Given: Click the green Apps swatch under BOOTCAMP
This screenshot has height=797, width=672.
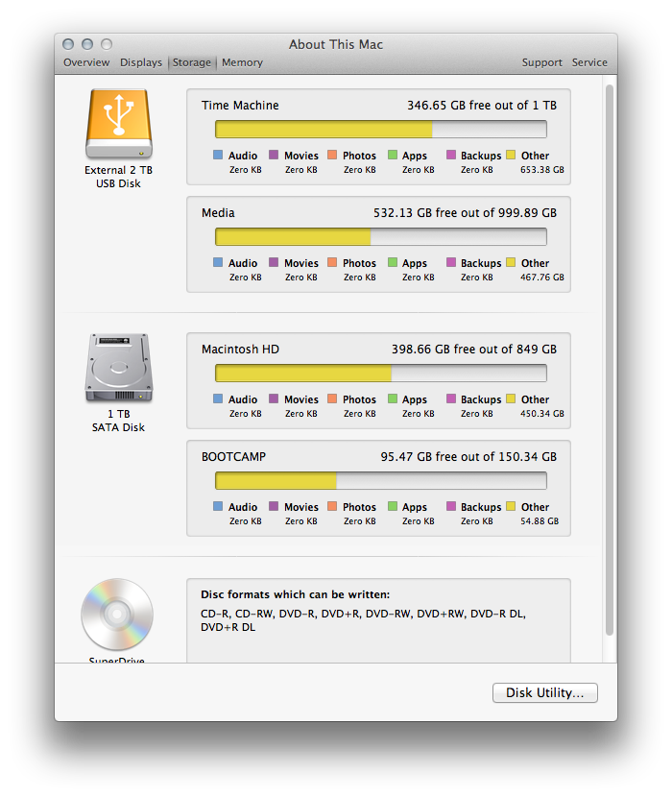Looking at the screenshot, I should point(393,506).
